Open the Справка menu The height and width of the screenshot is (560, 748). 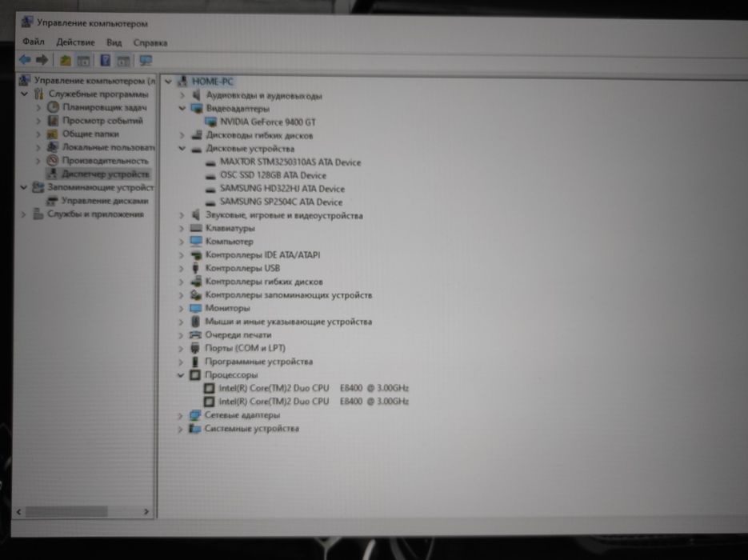point(150,43)
